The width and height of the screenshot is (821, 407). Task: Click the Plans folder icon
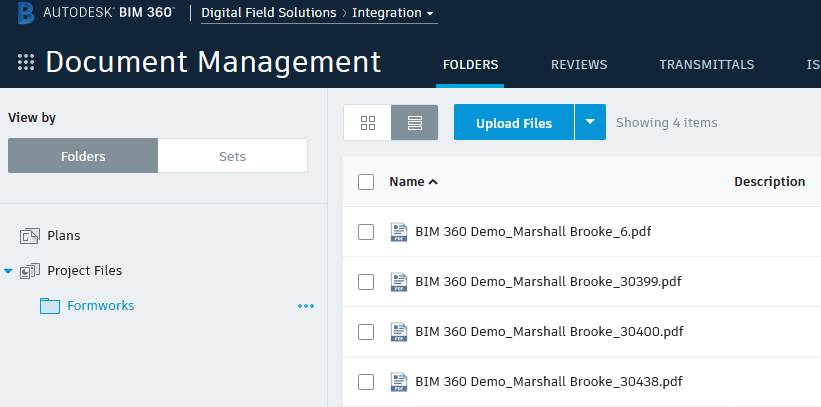[29, 236]
